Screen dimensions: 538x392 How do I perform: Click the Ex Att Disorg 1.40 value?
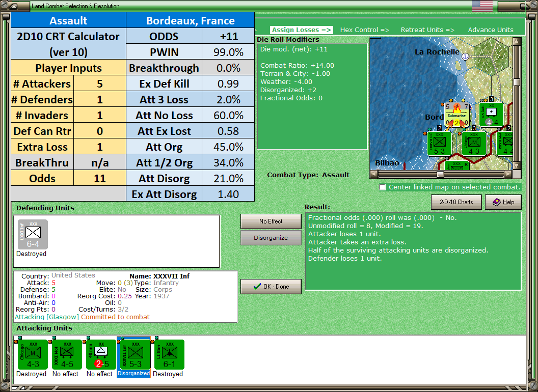[x=228, y=194]
